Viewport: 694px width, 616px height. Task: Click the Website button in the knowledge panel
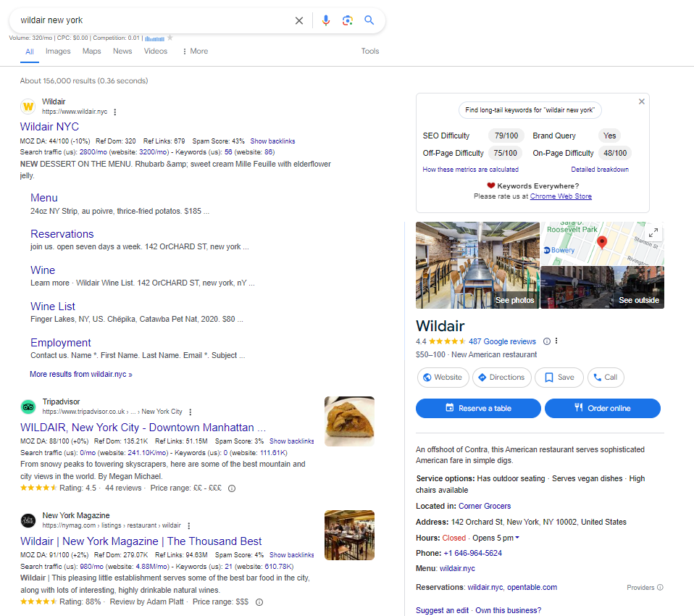point(443,377)
